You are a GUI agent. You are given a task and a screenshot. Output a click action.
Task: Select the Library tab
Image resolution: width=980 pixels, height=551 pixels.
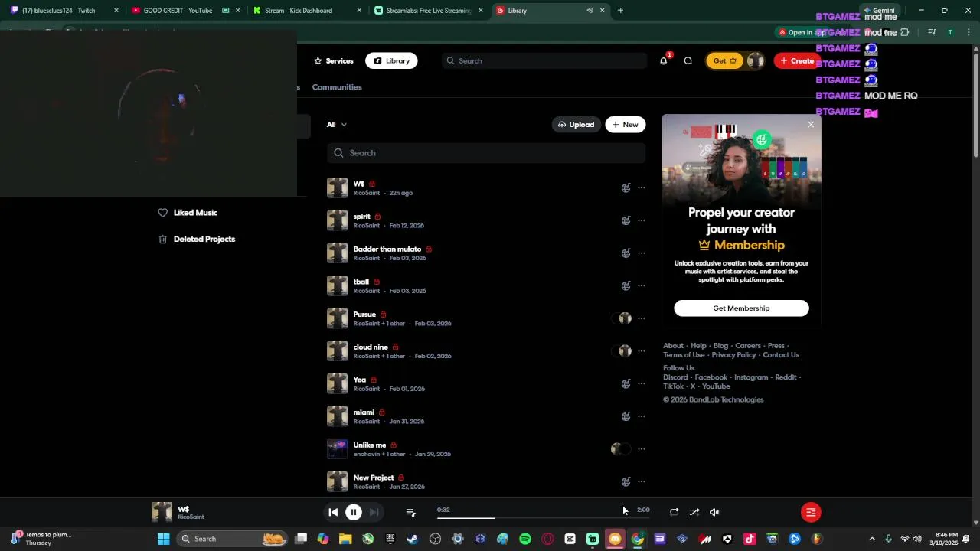tap(391, 60)
